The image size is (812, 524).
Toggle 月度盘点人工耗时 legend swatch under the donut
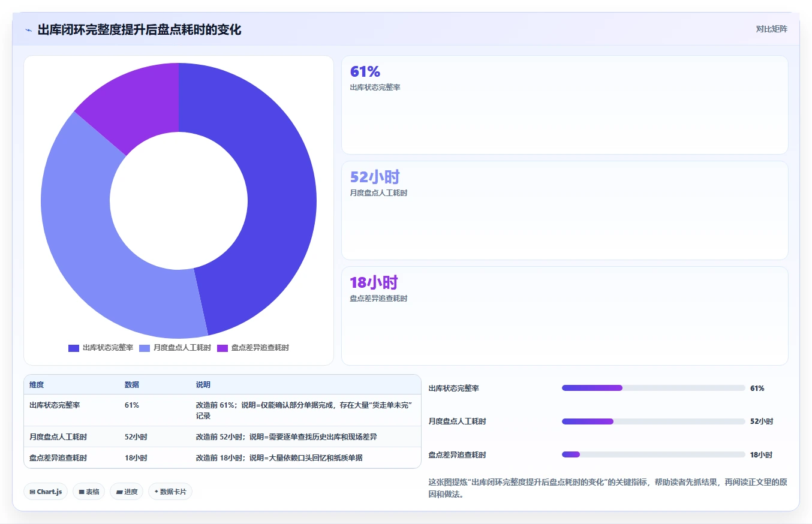pyautogui.click(x=145, y=348)
